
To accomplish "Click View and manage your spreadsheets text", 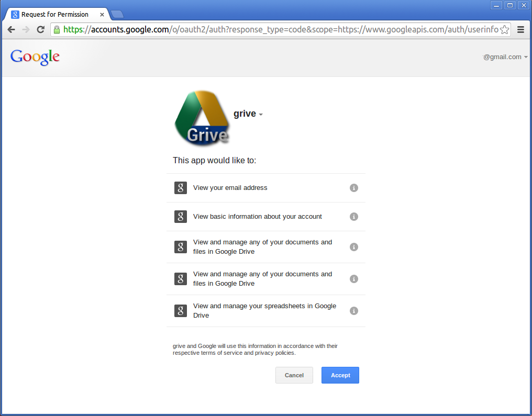I will pyautogui.click(x=264, y=310).
